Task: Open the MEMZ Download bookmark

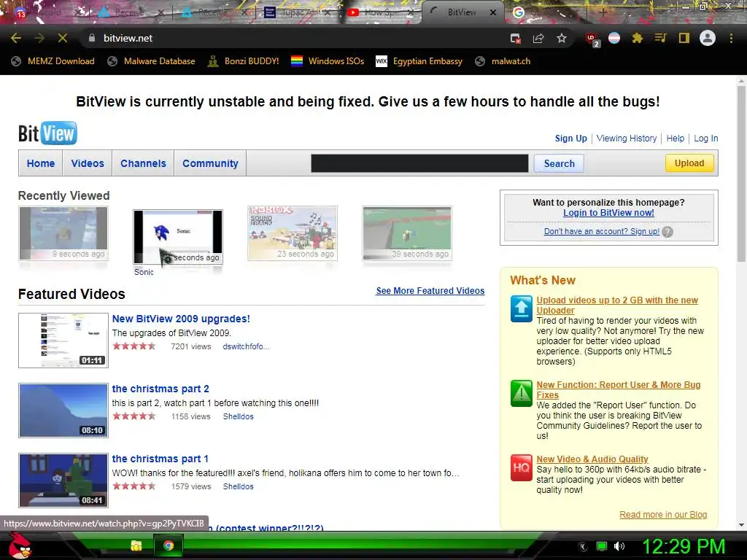Action: 53,61
